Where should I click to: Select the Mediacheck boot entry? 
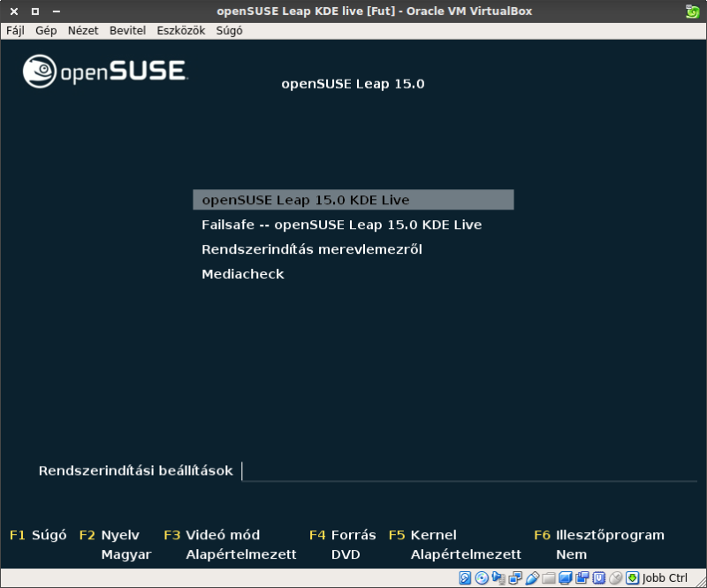click(x=242, y=274)
